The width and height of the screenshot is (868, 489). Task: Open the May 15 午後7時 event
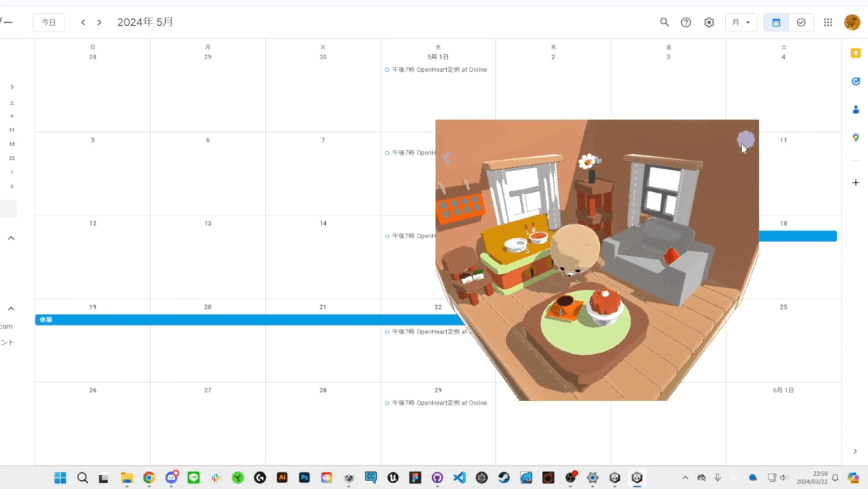pyautogui.click(x=409, y=236)
